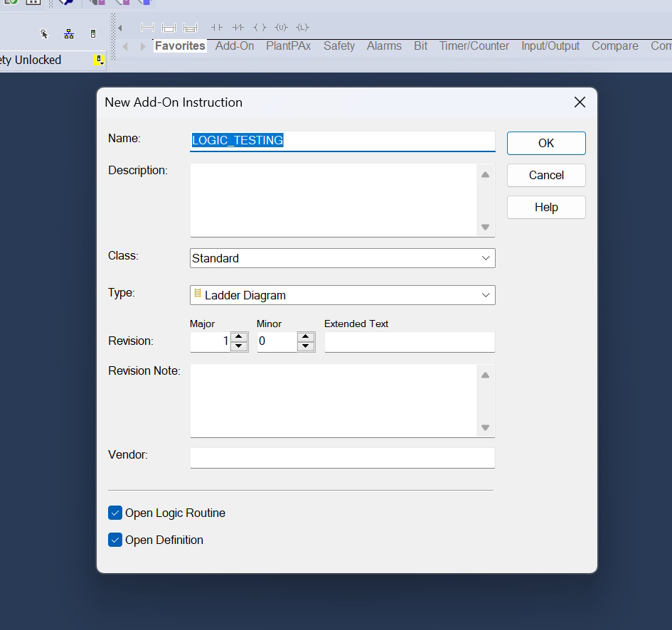
Task: Uncheck the Open Definition checkbox
Action: click(x=115, y=540)
